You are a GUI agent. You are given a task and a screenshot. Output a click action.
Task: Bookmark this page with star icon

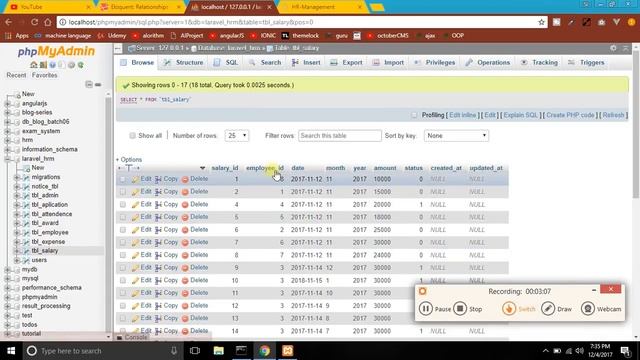pos(541,22)
